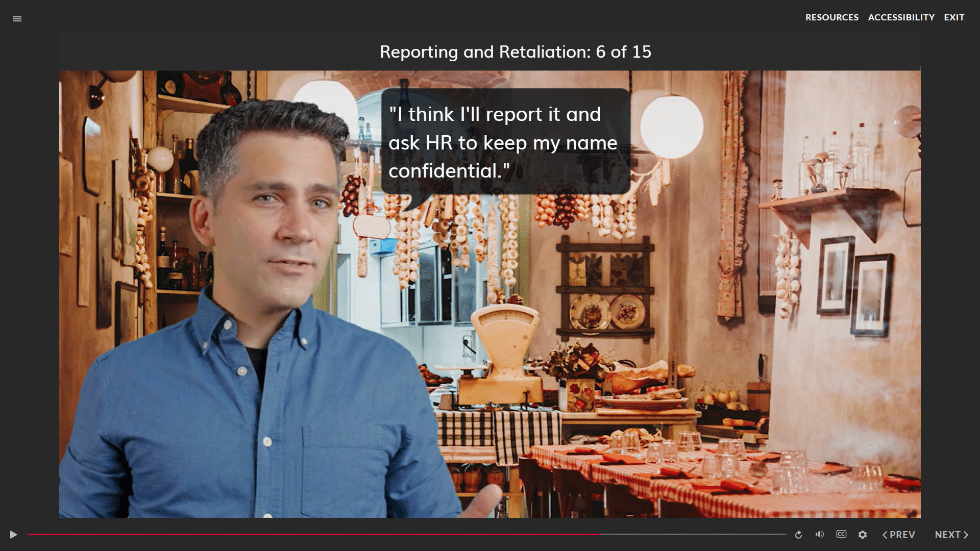
Task: Mute the audio volume
Action: click(820, 534)
